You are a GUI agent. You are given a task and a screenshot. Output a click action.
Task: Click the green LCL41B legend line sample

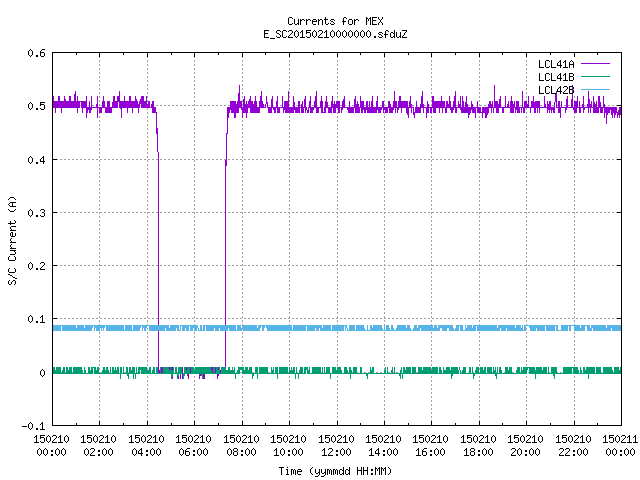coord(595,76)
